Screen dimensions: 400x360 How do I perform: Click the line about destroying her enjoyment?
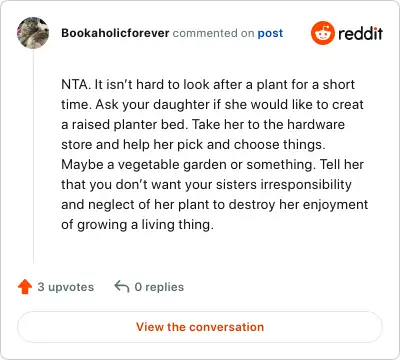pos(215,205)
